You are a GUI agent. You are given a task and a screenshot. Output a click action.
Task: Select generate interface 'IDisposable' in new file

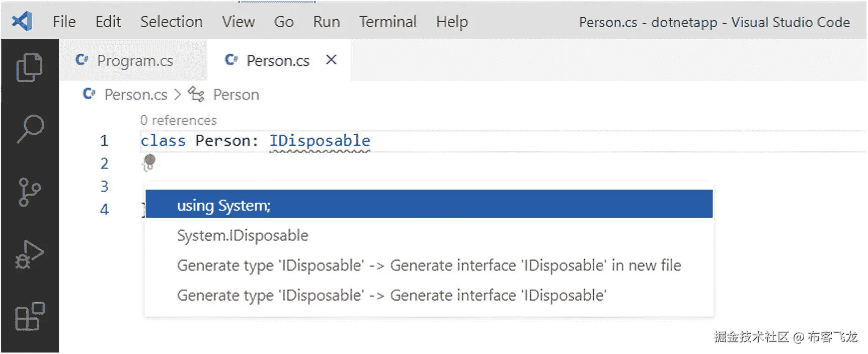coord(429,265)
